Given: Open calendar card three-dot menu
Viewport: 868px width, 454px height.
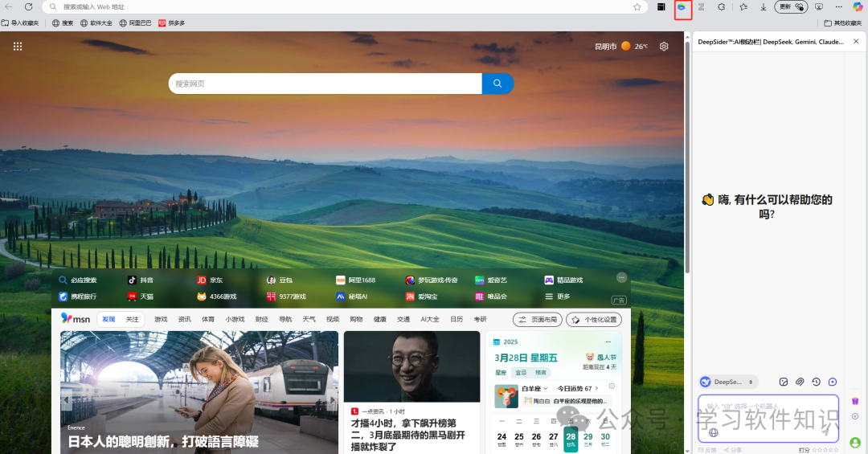Looking at the screenshot, I should point(608,342).
